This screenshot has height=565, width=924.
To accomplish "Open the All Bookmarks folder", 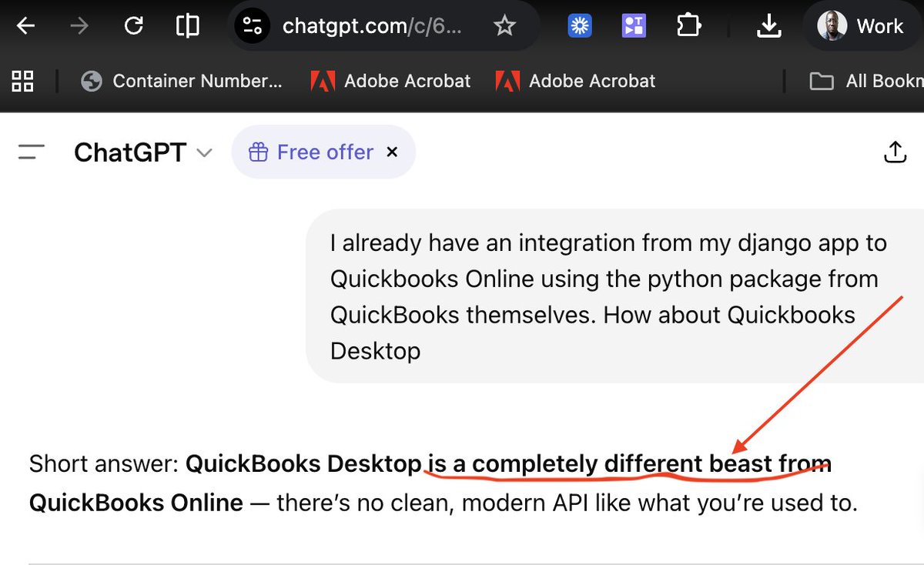I will click(866, 81).
